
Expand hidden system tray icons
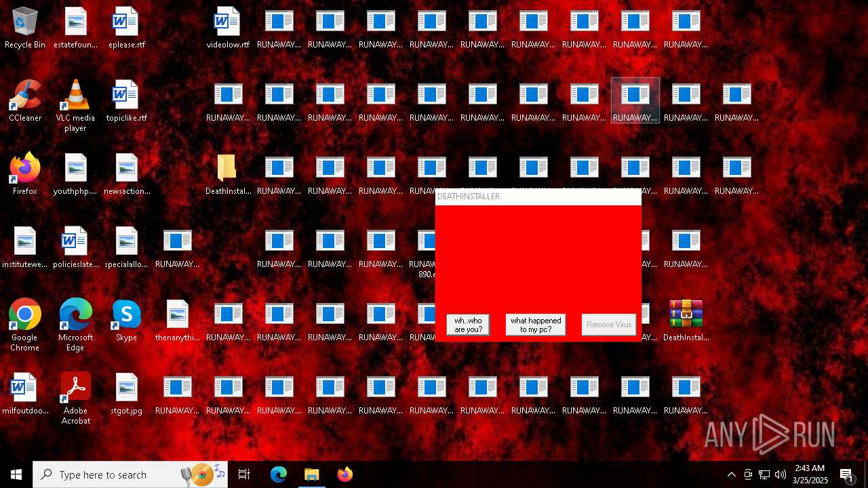click(x=731, y=474)
